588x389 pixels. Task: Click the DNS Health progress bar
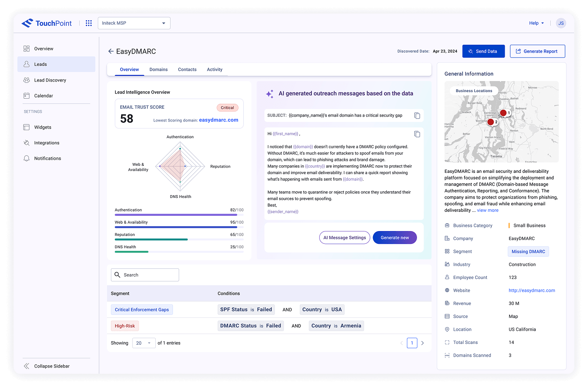[179, 252]
